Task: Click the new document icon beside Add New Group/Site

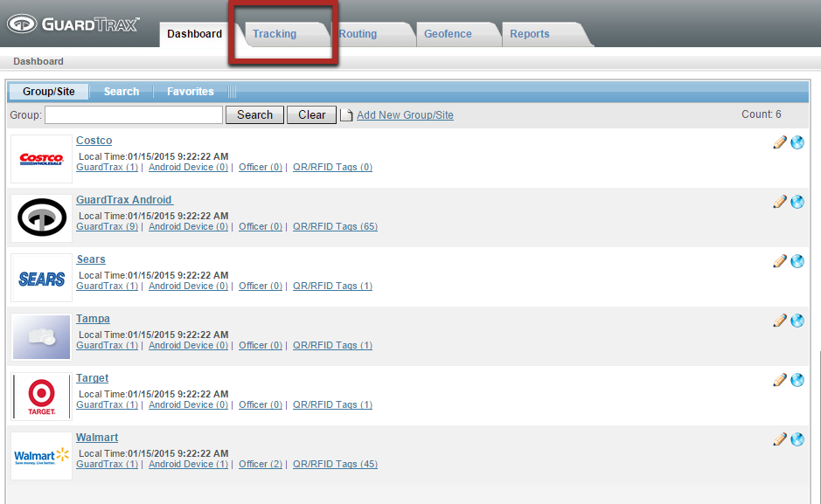Action: coord(346,115)
